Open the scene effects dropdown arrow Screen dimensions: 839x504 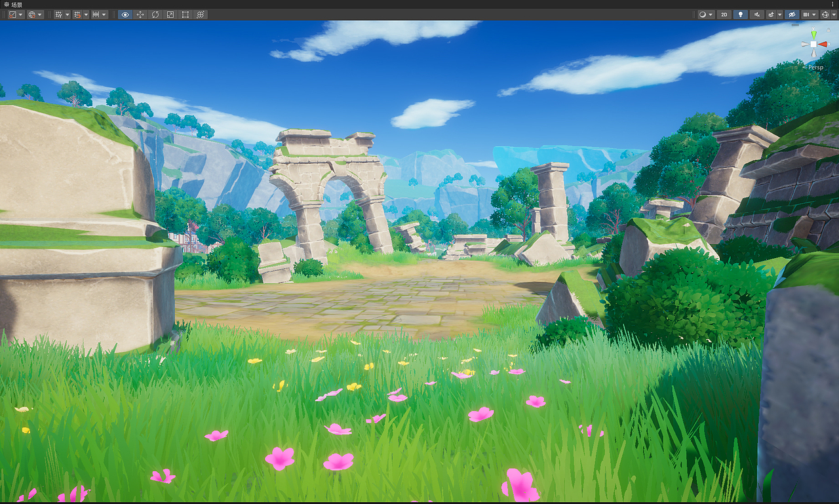pos(780,14)
